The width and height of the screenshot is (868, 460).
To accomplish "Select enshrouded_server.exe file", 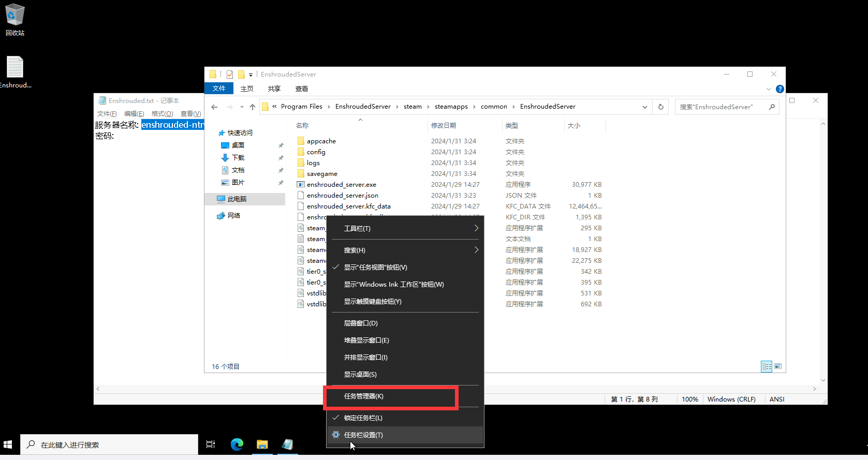I will click(x=341, y=185).
